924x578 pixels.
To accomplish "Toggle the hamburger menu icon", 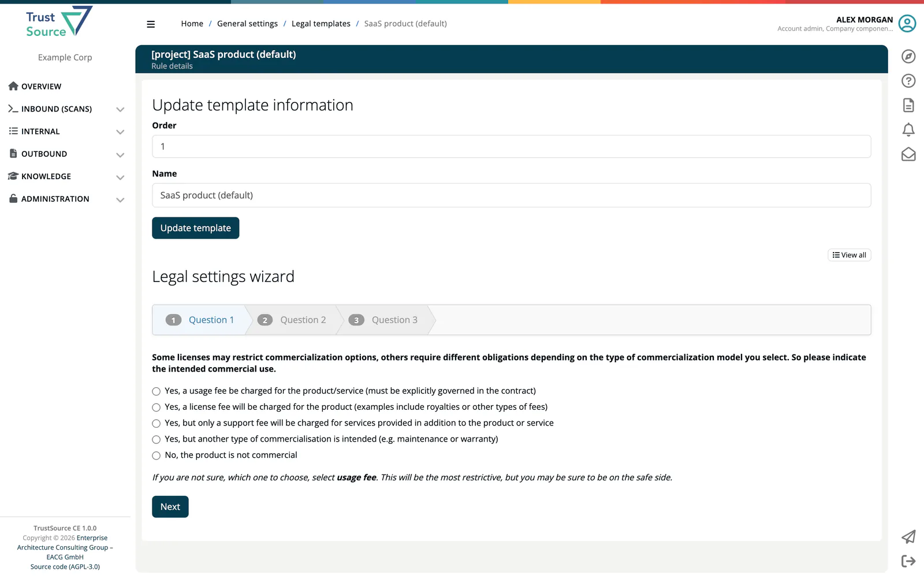I will [x=151, y=24].
